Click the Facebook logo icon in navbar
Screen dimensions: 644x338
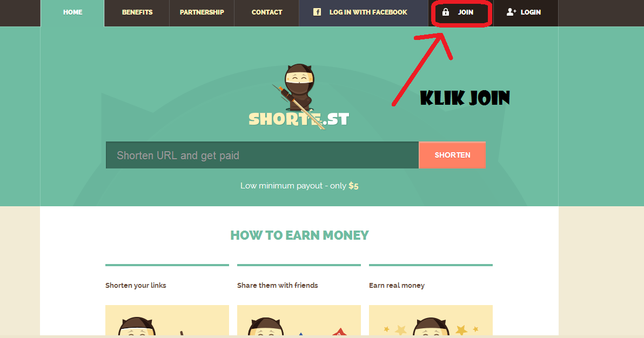pos(317,12)
